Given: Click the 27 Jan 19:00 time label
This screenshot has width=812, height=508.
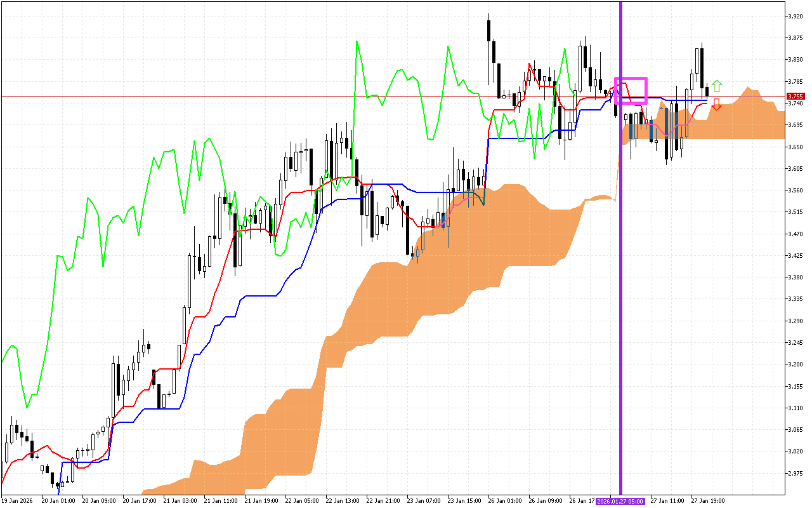Looking at the screenshot, I should tap(709, 501).
